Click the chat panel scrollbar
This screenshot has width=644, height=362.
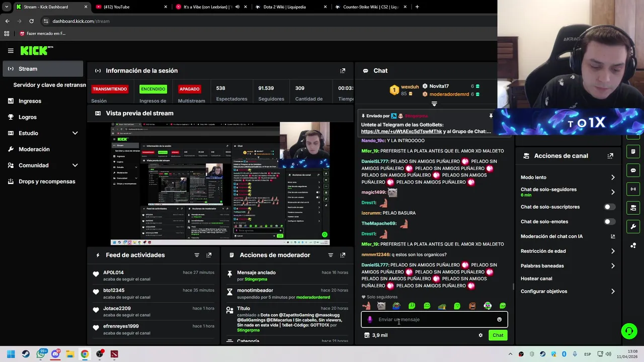pyautogui.click(x=513, y=287)
